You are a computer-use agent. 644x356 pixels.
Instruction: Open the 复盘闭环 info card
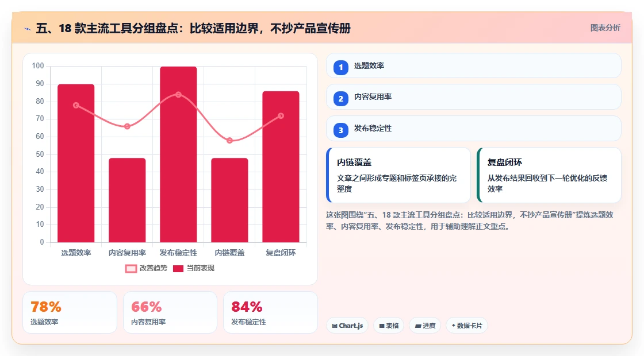pos(549,175)
